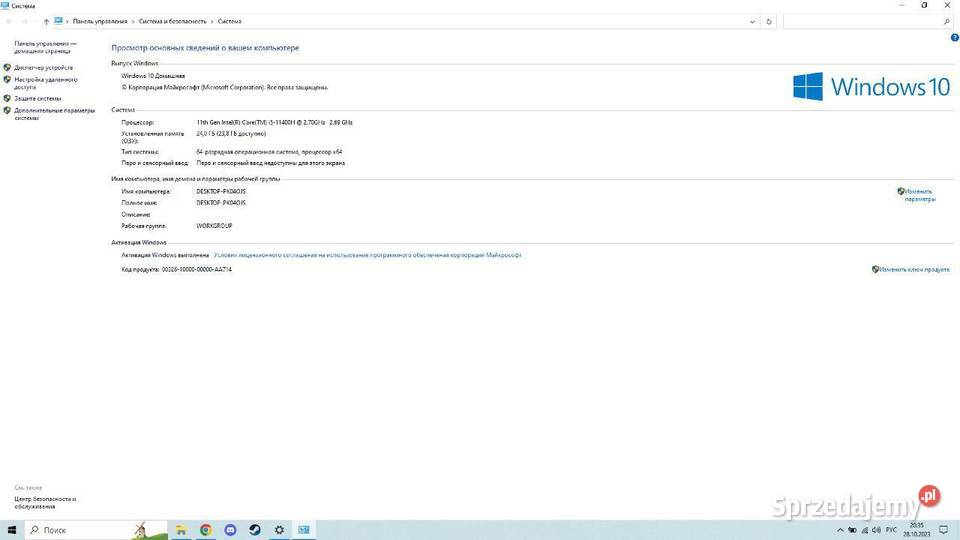Click the 'Windows 10 Домашняя' edition text

pyautogui.click(x=153, y=76)
